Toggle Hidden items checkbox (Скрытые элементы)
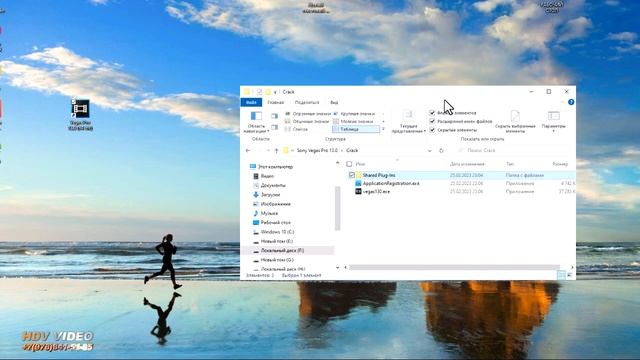Viewport: 640px width, 360px height. (432, 130)
